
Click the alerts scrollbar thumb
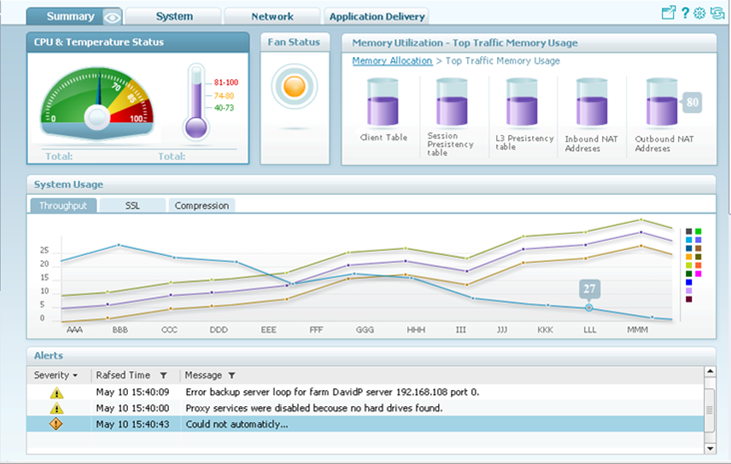[710, 409]
